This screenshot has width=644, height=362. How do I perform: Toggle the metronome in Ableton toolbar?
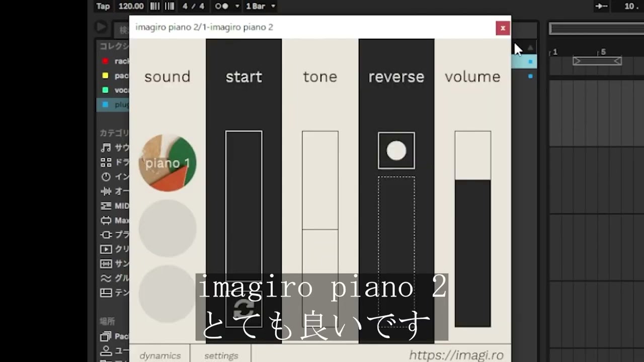(x=221, y=6)
